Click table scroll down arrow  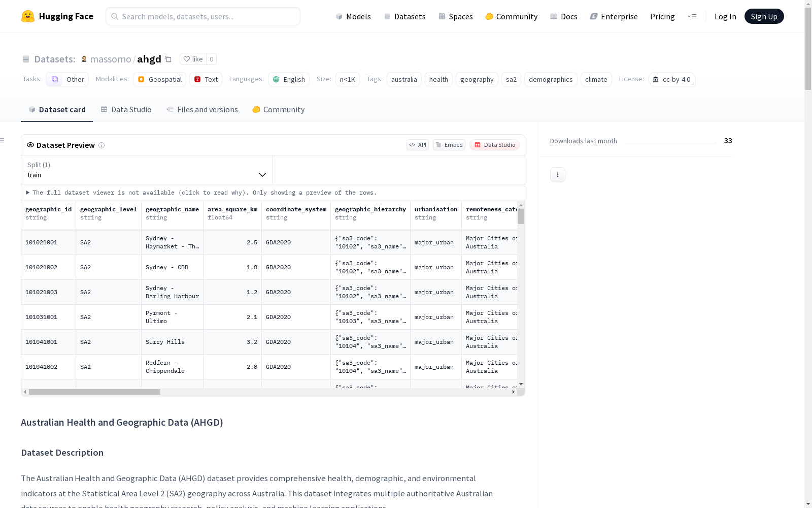point(521,384)
